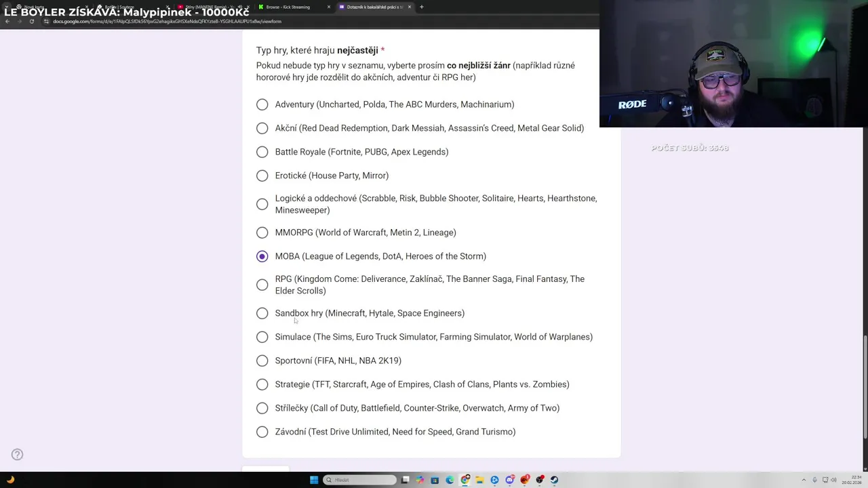
Task: Select the Adventury radio option
Action: 262,104
